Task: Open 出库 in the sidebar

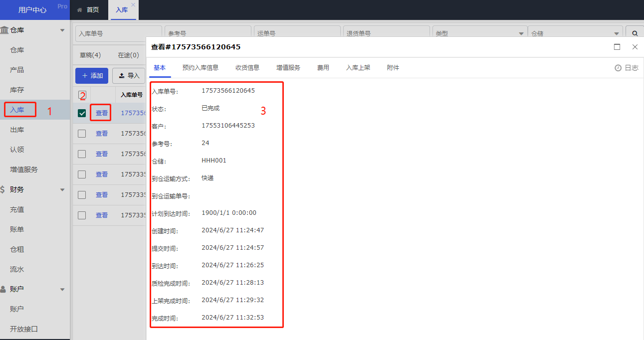Action: [x=17, y=130]
